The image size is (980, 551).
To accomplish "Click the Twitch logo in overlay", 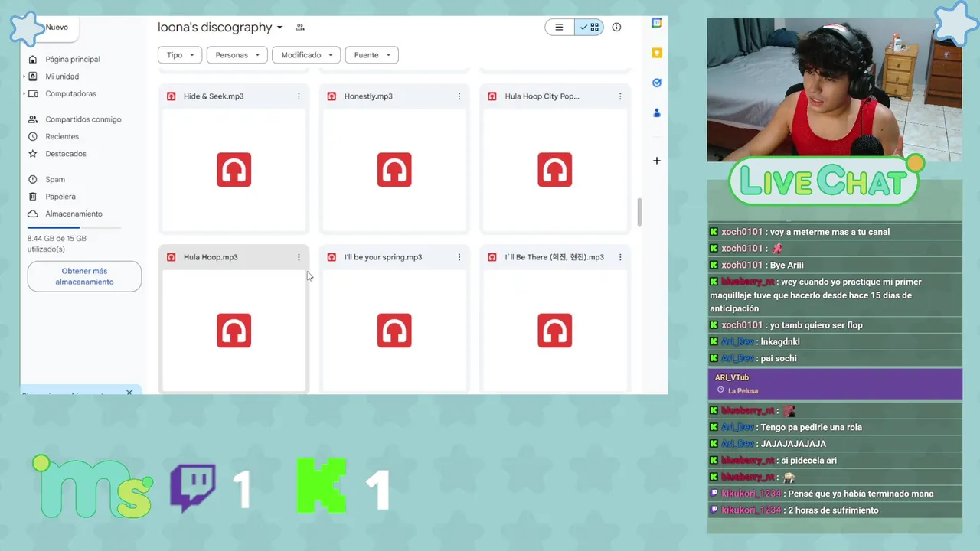I will tap(192, 487).
